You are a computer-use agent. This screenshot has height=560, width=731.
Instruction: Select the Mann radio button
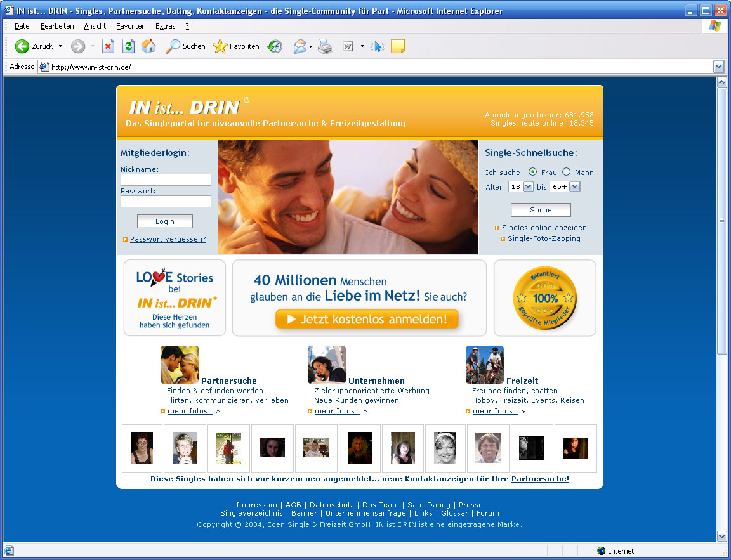point(567,172)
